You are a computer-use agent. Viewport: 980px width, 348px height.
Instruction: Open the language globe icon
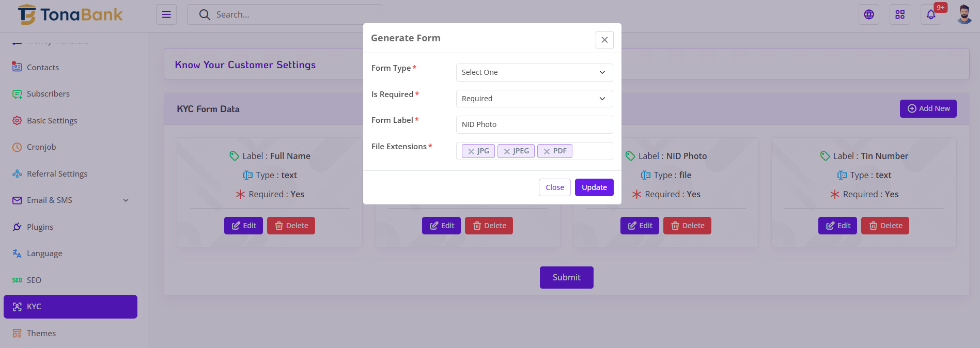(x=869, y=14)
